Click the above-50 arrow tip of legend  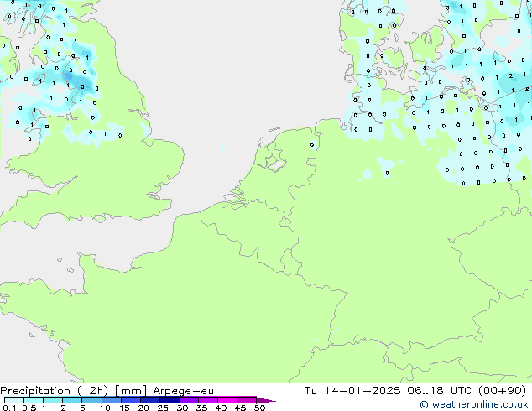coord(266,400)
